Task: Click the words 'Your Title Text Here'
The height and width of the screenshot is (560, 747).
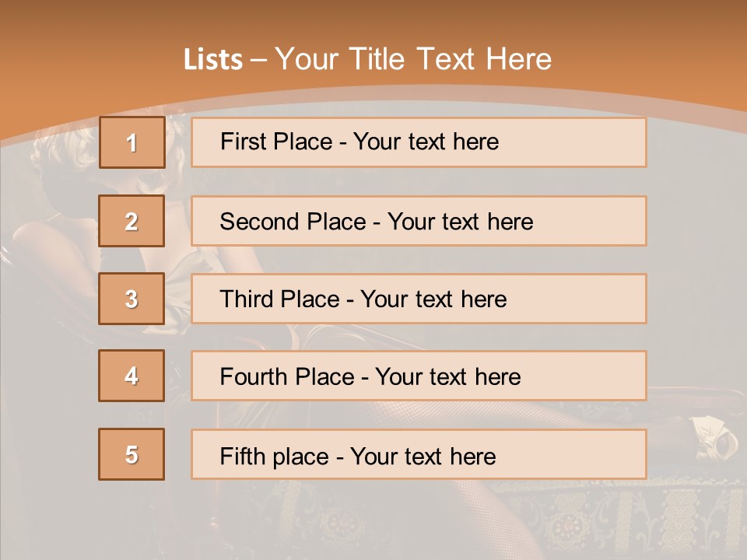Action: [413, 59]
